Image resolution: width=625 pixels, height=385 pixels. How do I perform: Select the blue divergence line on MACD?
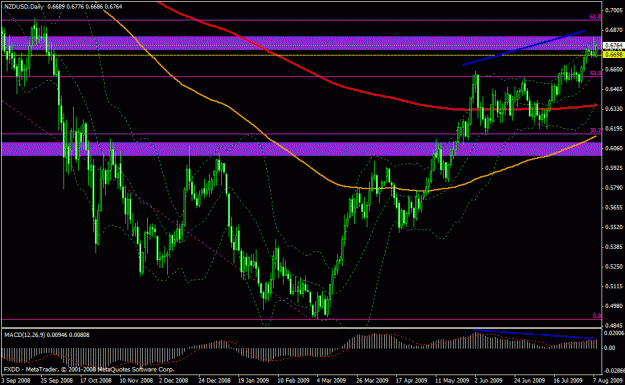tap(535, 334)
